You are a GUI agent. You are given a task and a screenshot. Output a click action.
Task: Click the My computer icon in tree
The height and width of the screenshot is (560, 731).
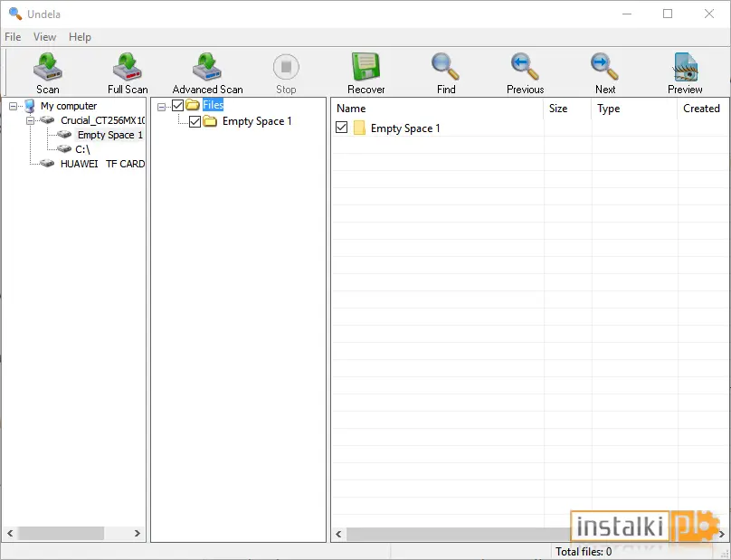(29, 106)
